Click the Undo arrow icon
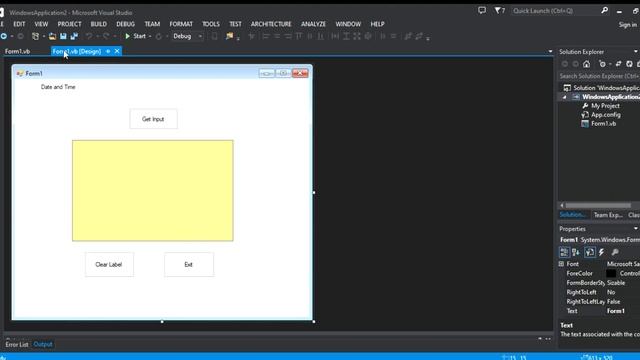 tap(89, 36)
